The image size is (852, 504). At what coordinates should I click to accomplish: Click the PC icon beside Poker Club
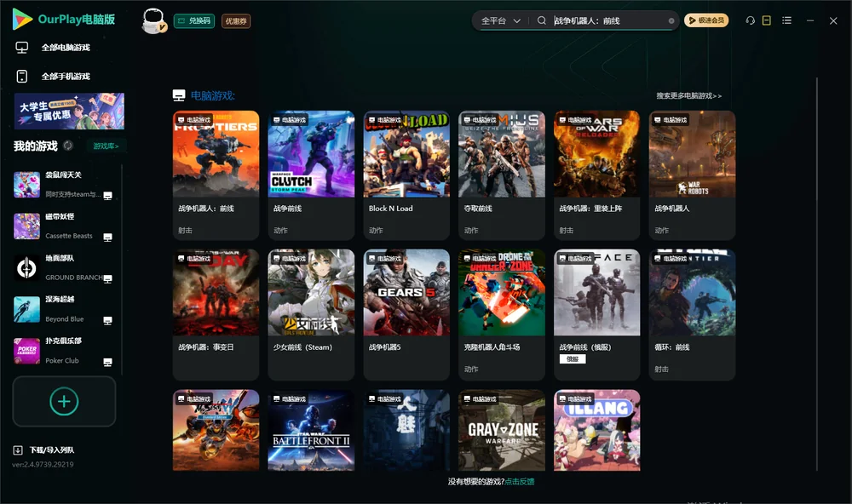coord(107,363)
